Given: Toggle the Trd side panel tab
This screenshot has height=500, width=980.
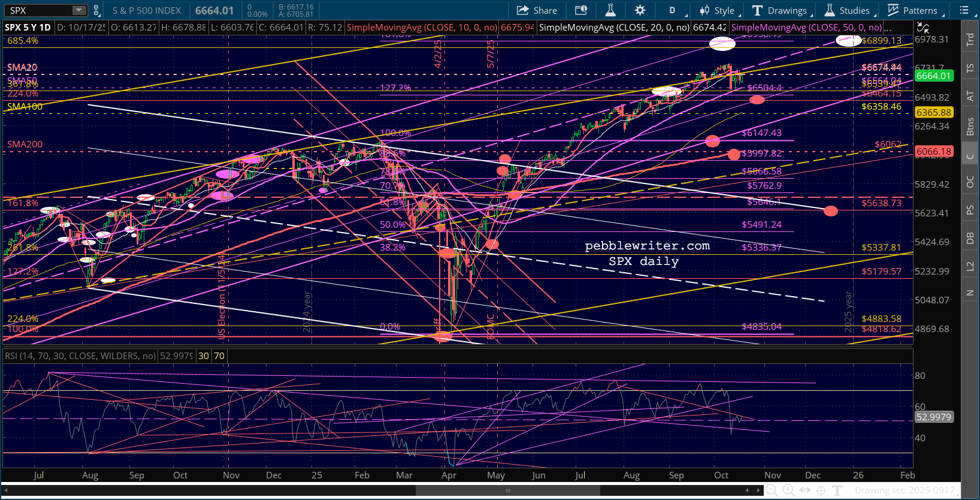Looking at the screenshot, I should pos(970,40).
